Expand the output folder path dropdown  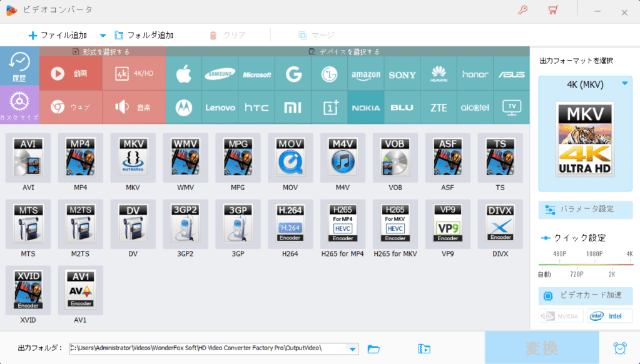click(x=352, y=349)
